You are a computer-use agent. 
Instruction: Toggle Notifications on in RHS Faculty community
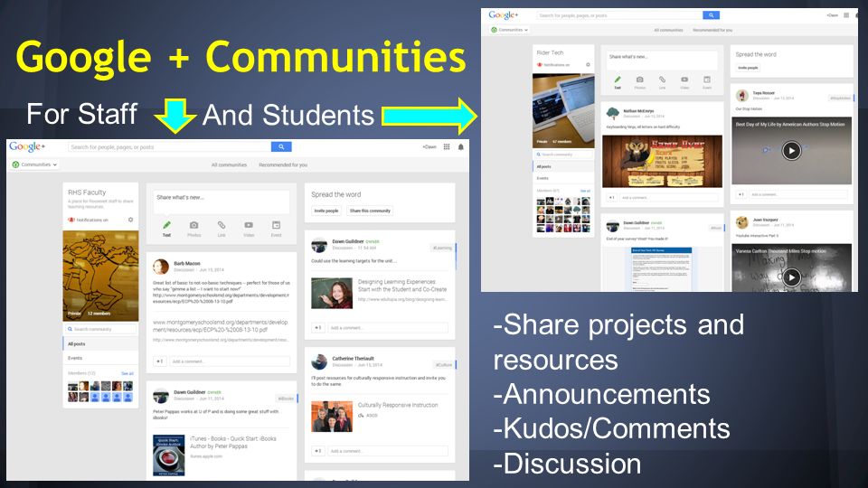[x=89, y=220]
